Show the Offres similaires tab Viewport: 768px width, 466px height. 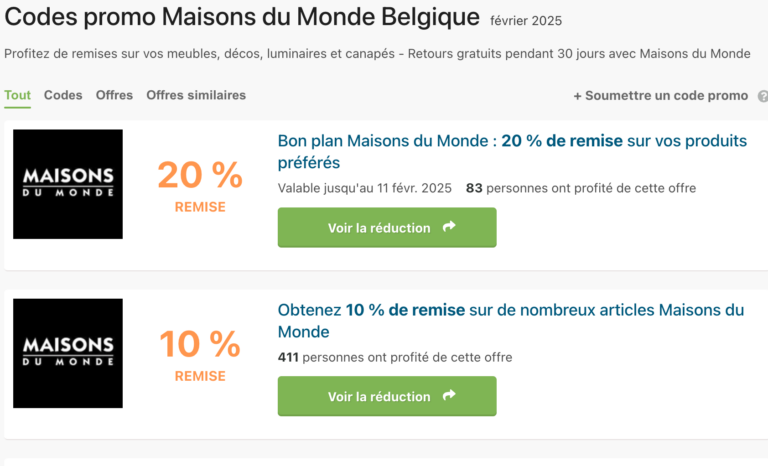click(196, 95)
